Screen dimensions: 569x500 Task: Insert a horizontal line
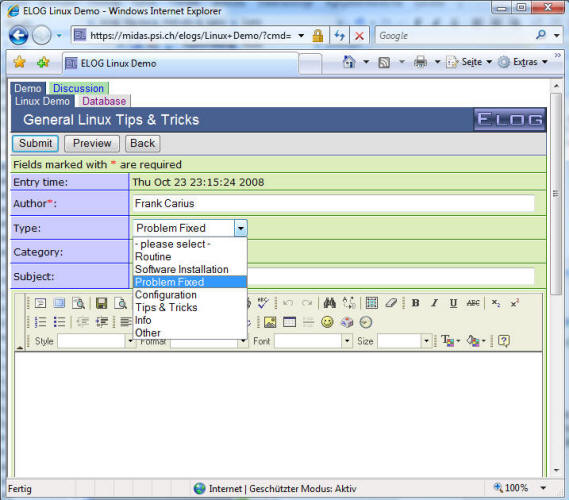tap(308, 322)
